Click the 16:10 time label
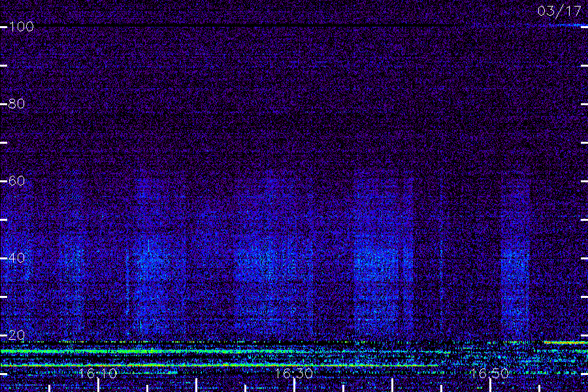Viewport: 588px width, 392px height. [x=98, y=373]
